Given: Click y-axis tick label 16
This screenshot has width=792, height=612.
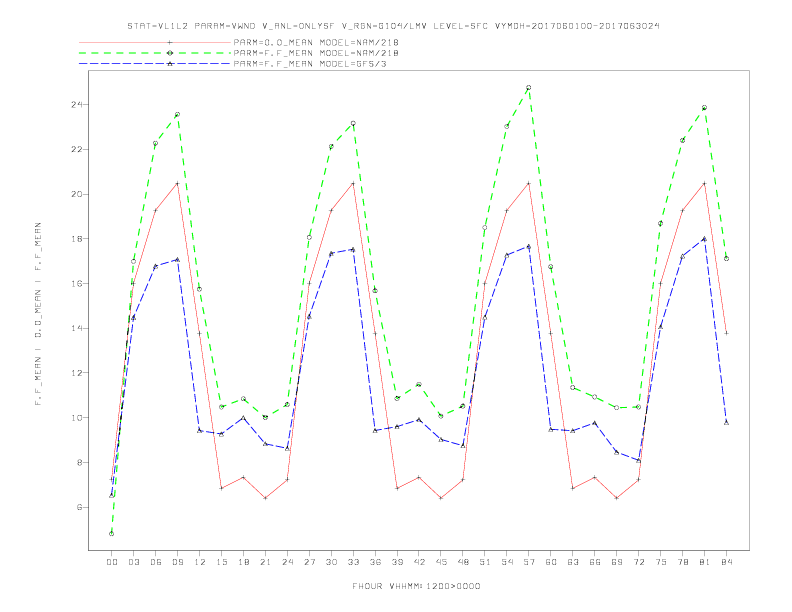Looking at the screenshot, I should pyautogui.click(x=77, y=284).
